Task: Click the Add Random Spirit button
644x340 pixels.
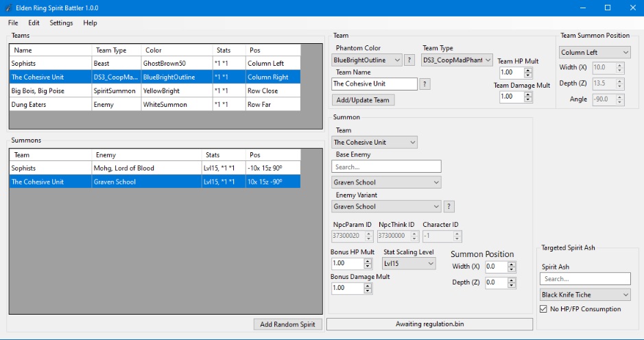Action: pyautogui.click(x=287, y=324)
